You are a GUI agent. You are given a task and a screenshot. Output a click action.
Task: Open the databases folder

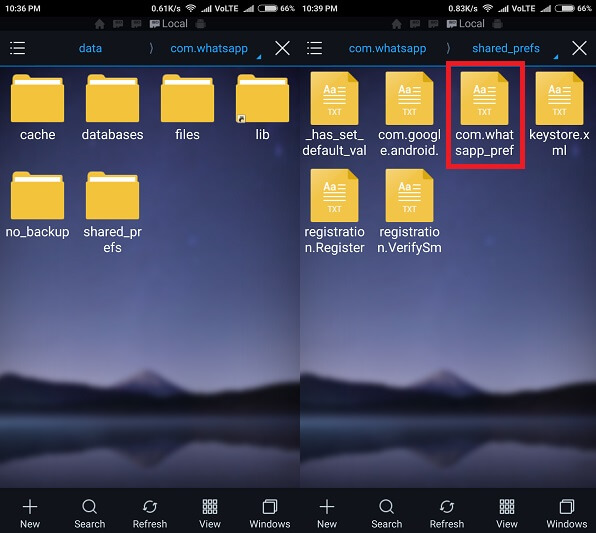coord(112,108)
